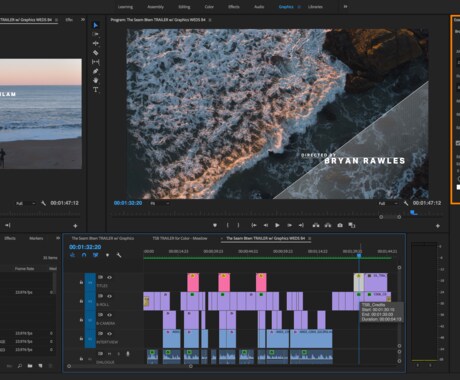Toggle visibility eye of B-CAMERA track
This screenshot has height=380, width=460.
[109, 315]
